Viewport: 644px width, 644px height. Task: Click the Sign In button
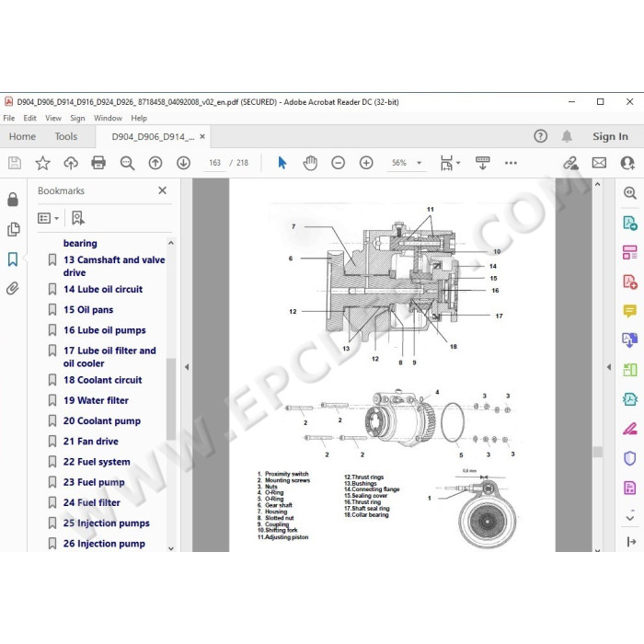click(610, 136)
